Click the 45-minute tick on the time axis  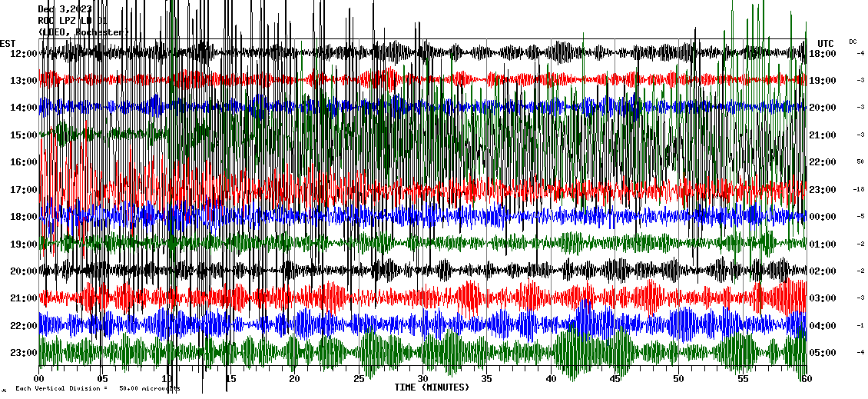614,379
